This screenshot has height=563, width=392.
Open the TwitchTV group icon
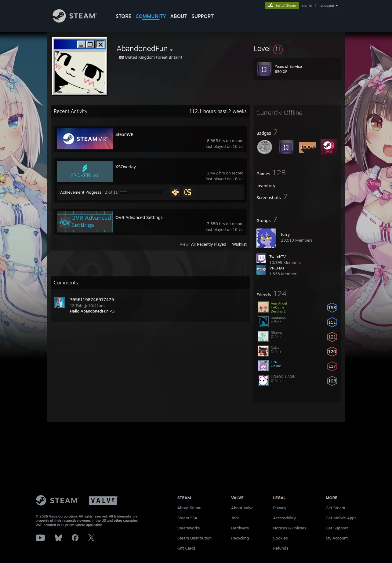click(261, 258)
